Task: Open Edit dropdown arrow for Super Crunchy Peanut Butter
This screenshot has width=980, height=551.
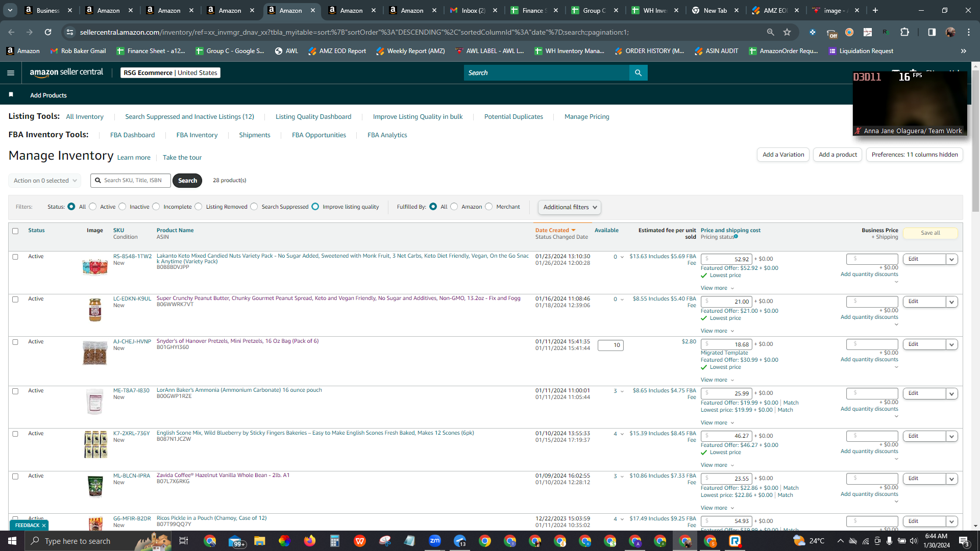Action: tap(951, 302)
